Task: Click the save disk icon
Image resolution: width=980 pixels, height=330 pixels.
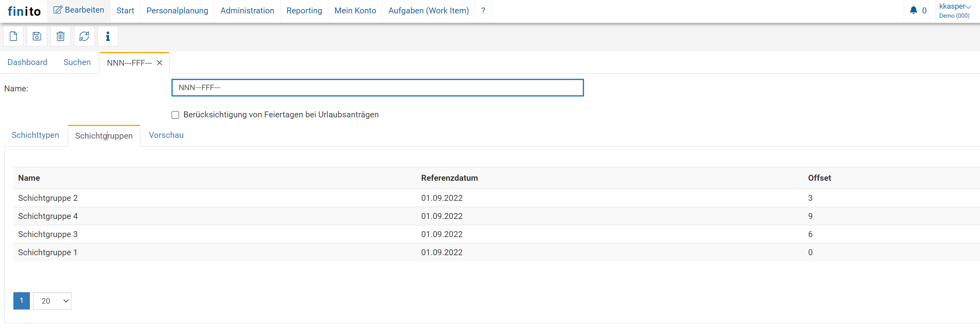Action: click(37, 37)
